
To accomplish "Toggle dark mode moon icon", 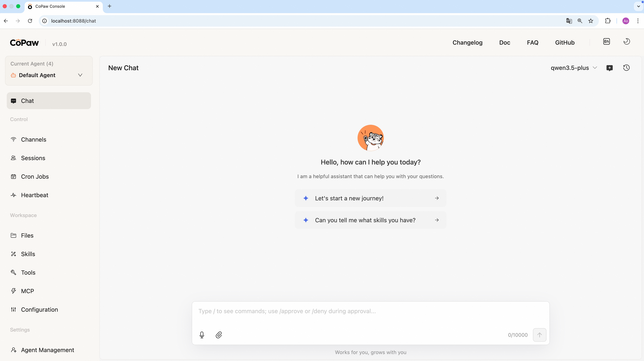I will pyautogui.click(x=626, y=42).
